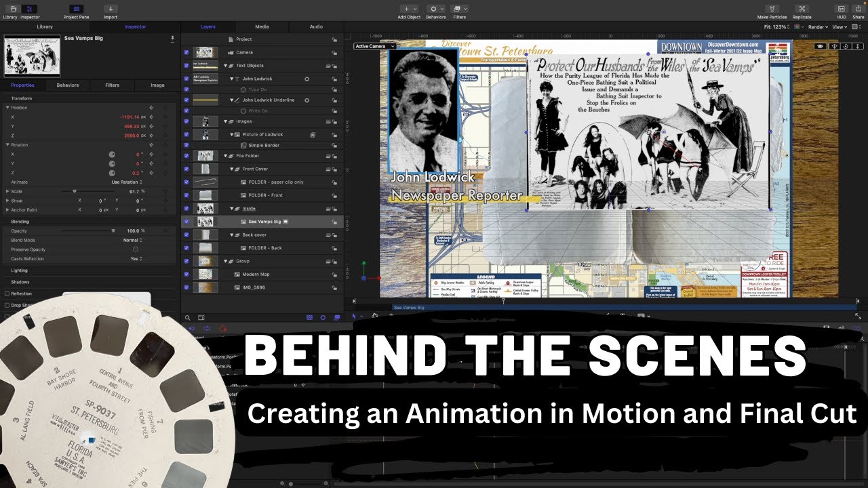Enable the Preserve Opacity checkbox
This screenshot has width=868, height=488.
136,249
